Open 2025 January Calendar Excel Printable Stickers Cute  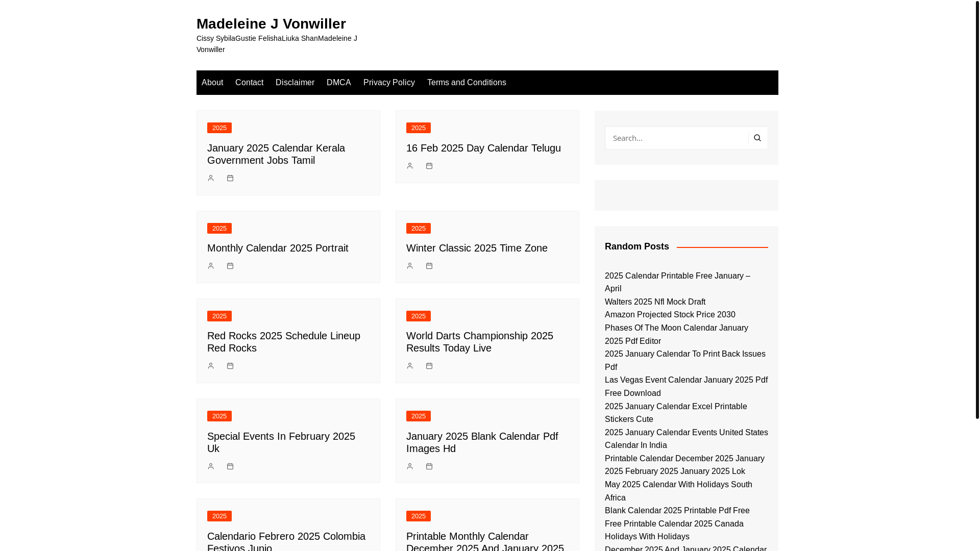pyautogui.click(x=676, y=413)
